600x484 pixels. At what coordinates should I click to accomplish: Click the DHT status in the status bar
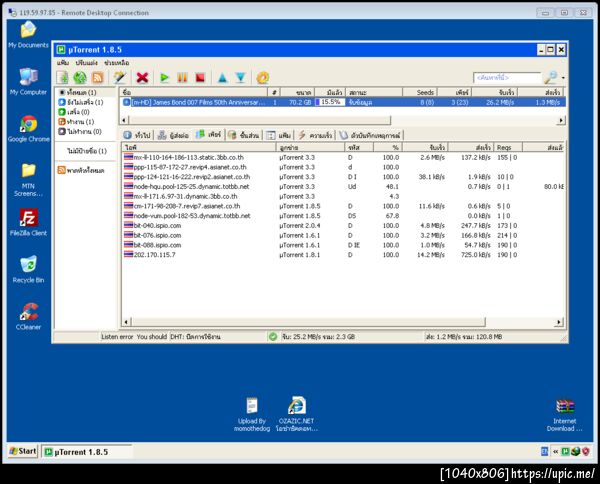195,337
